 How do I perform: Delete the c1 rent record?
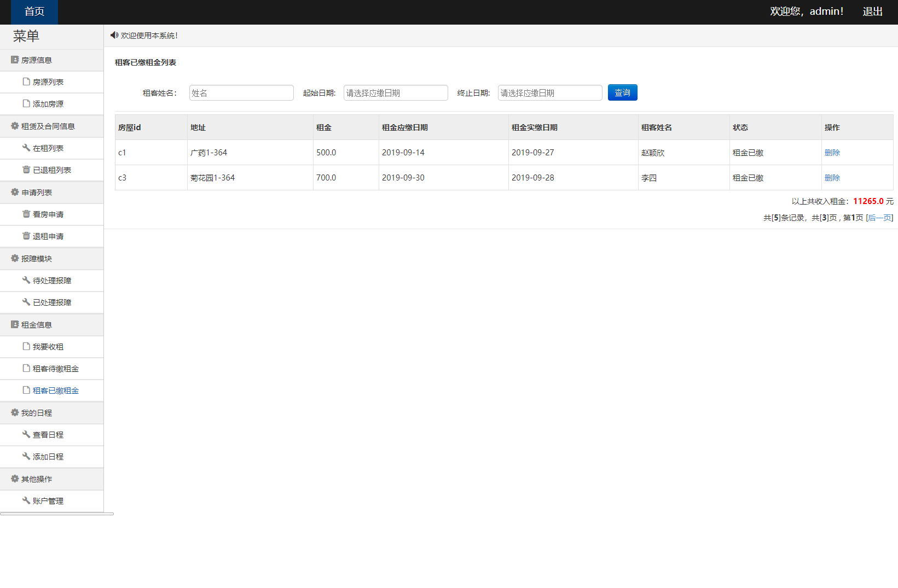832,153
